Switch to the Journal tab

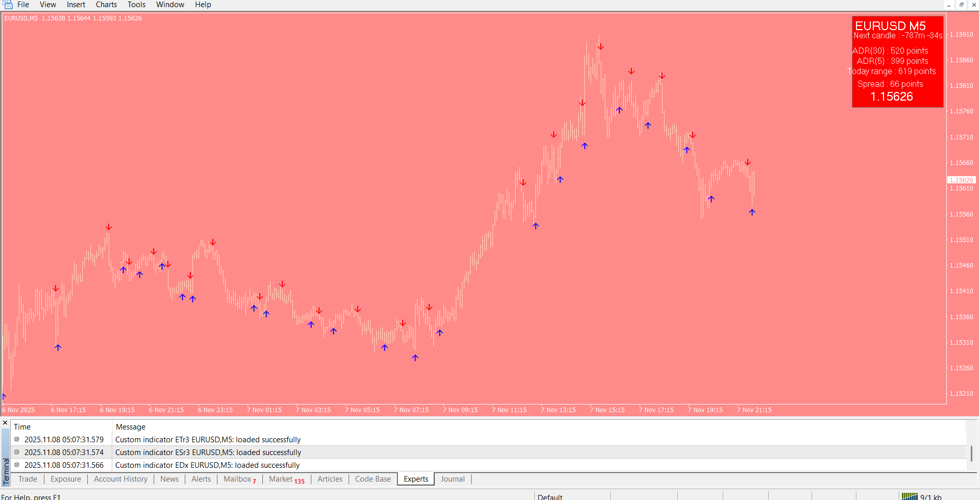point(452,479)
